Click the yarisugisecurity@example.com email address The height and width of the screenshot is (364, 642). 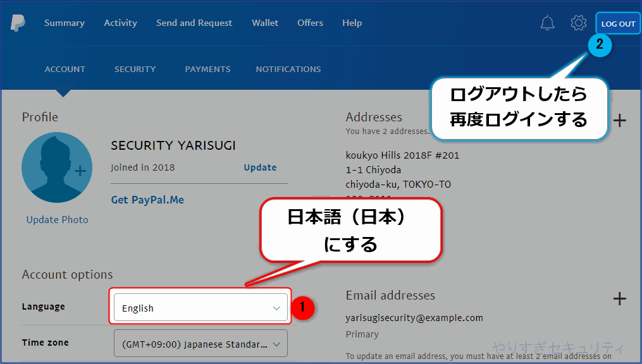pyautogui.click(x=414, y=318)
